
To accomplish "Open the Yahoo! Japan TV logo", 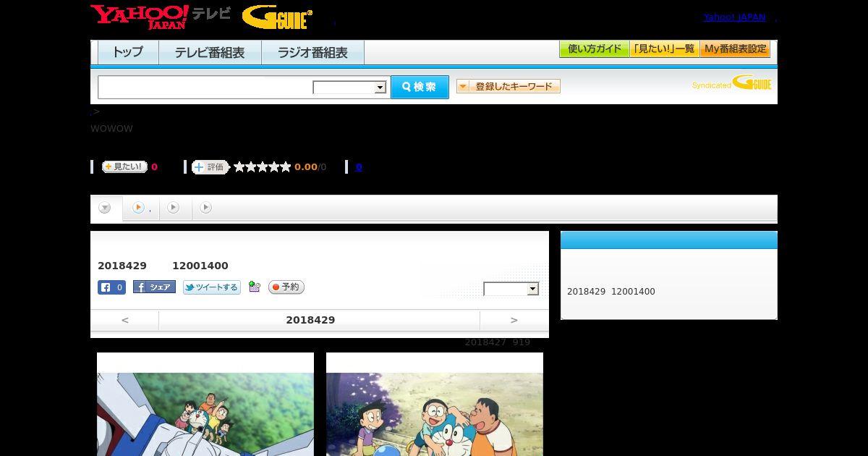I will [x=160, y=17].
